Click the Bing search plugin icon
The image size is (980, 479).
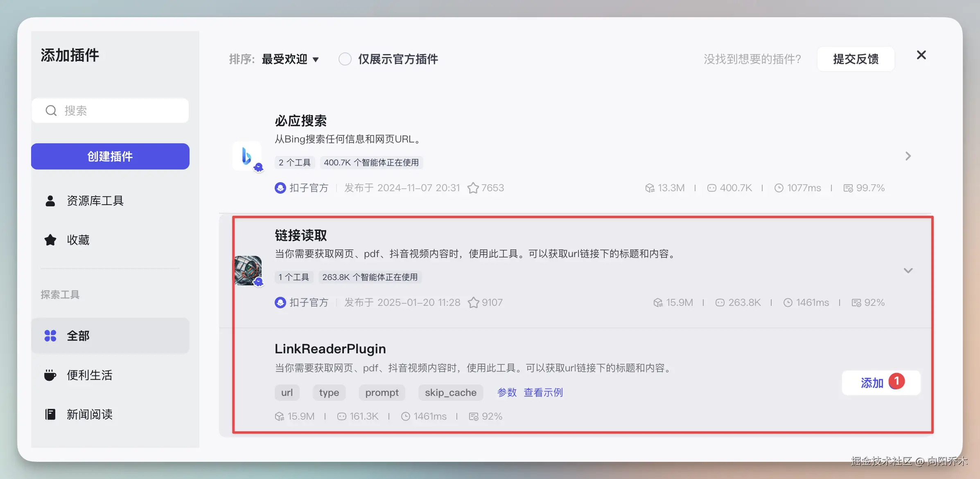[x=247, y=156]
